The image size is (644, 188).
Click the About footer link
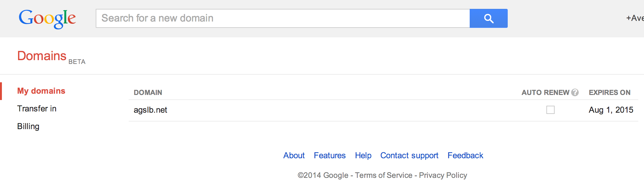(294, 156)
